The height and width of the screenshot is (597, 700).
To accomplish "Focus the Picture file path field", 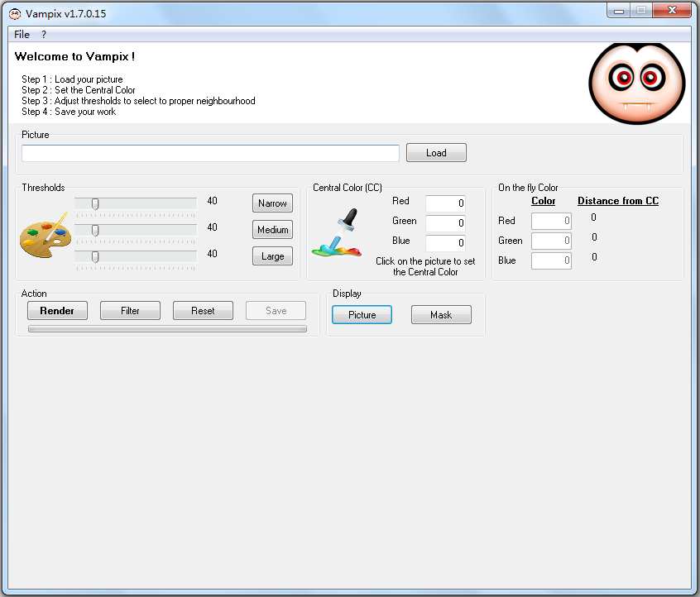I will [x=210, y=153].
